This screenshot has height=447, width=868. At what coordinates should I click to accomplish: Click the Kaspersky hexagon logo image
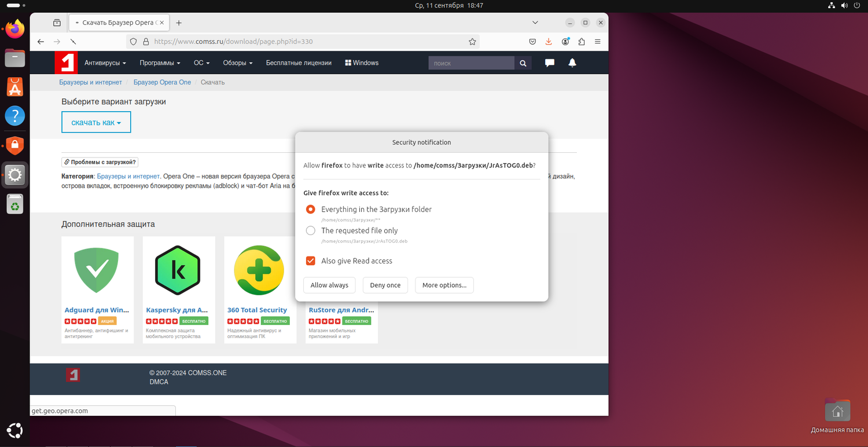(178, 269)
